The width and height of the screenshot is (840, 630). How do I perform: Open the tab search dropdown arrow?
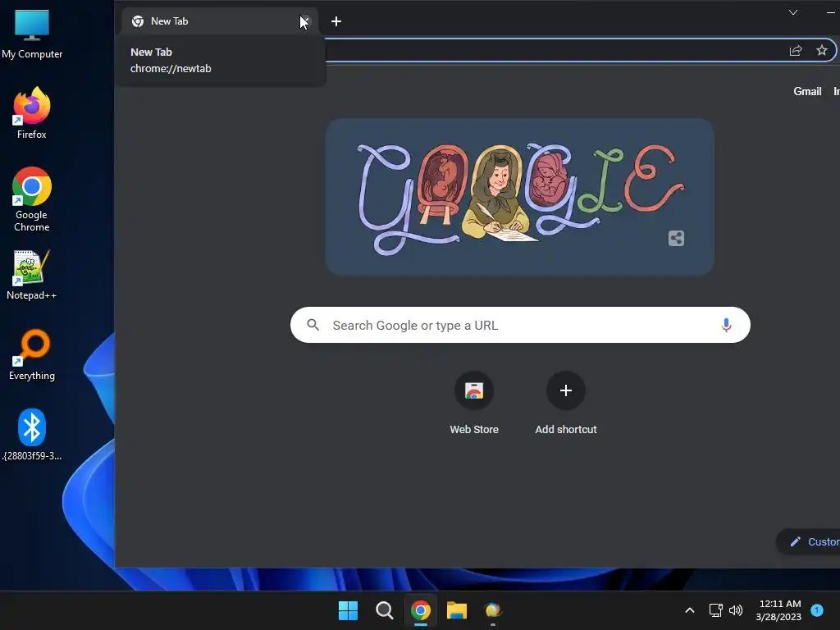click(x=793, y=12)
